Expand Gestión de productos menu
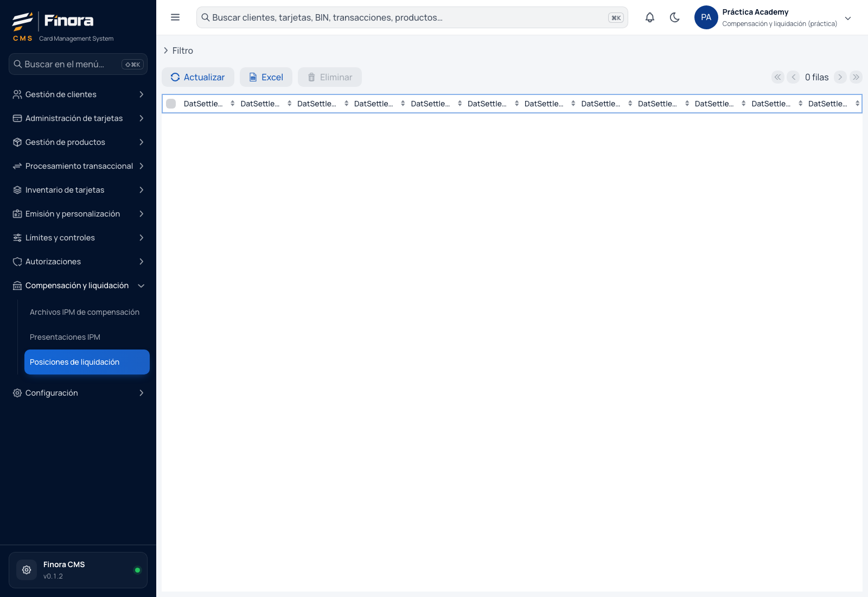Image resolution: width=868 pixels, height=597 pixels. pyautogui.click(x=78, y=142)
